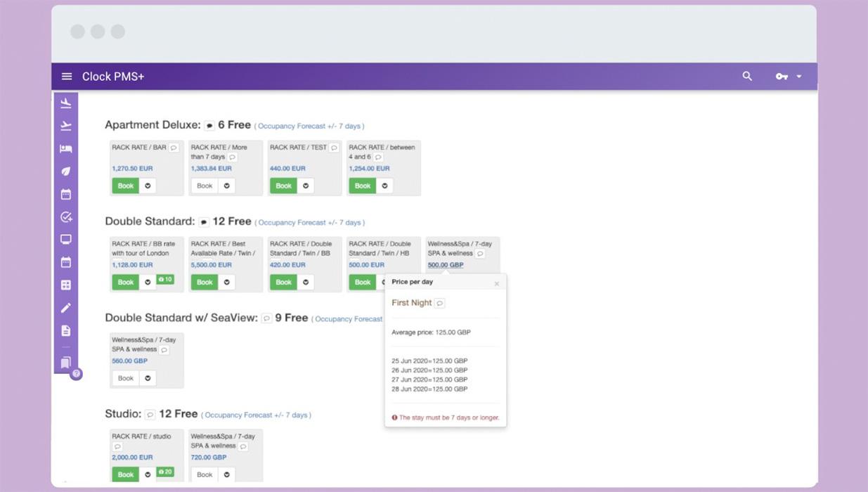Expand dropdown on Studio Wellness&Spa 720.00 card
Viewport: 868px width, 492px height.
click(x=226, y=474)
